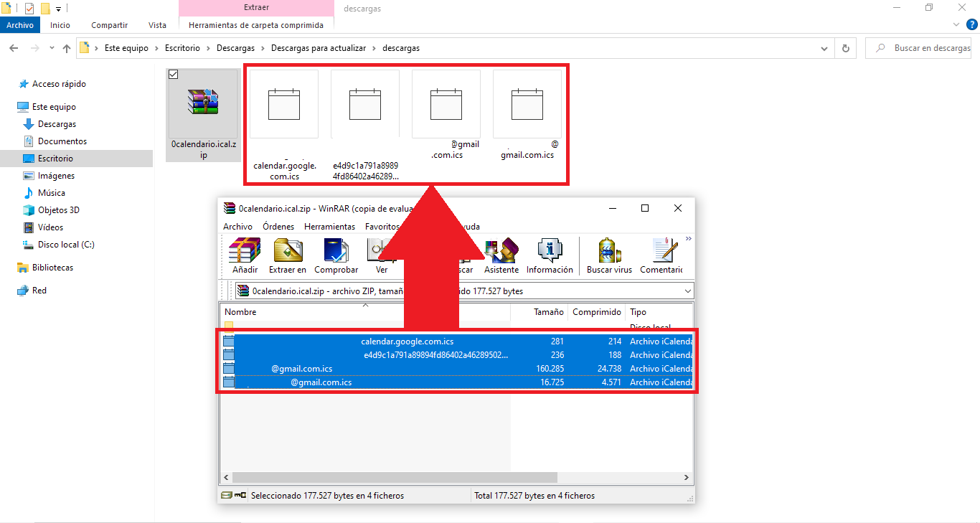Open the Customize Quick Access Toolbar dropdown
Viewport: 980px width, 523px height.
click(58, 9)
